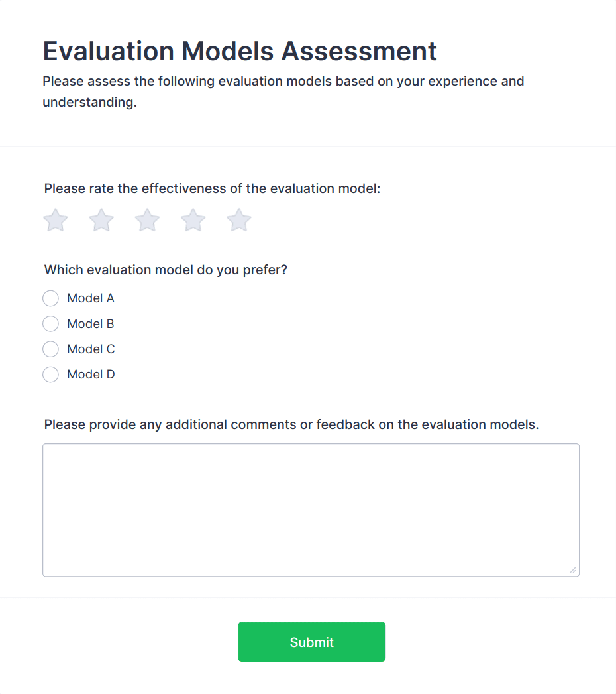Click the preferred model question text
Screen dimensions: 616x694
click(x=166, y=270)
